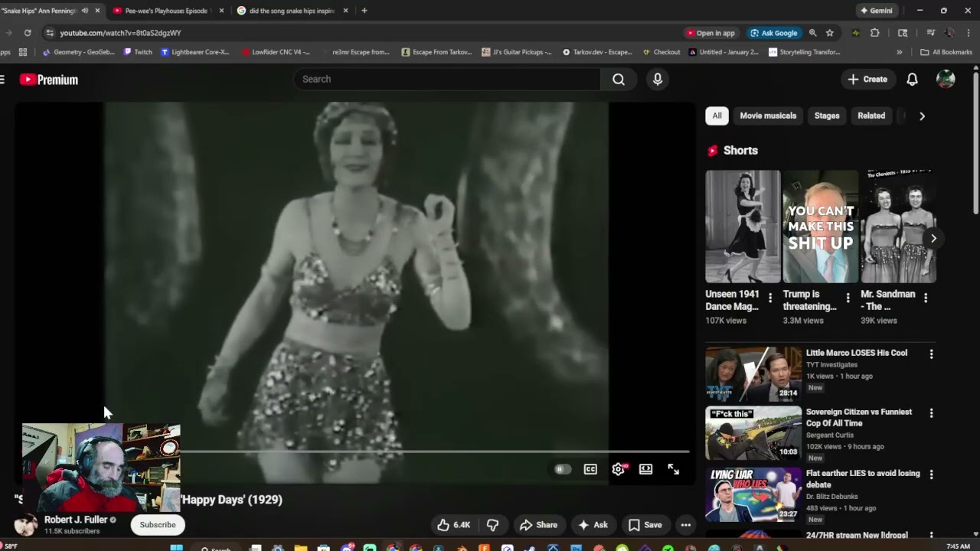The height and width of the screenshot is (551, 980).
Task: Click the Ask button
Action: coord(593,525)
